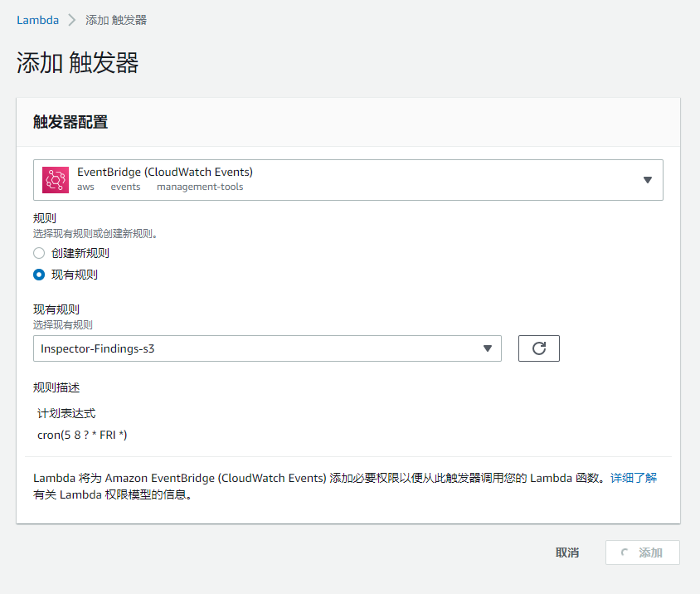The height and width of the screenshot is (594, 700).
Task: Open the trigger type selector showing EventBridge
Action: [x=348, y=179]
